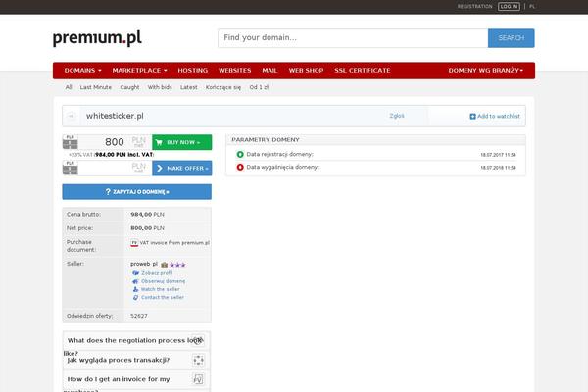Click the cart icon on BUY NOW
Image resolution: width=588 pixels, height=392 pixels.
(x=159, y=142)
